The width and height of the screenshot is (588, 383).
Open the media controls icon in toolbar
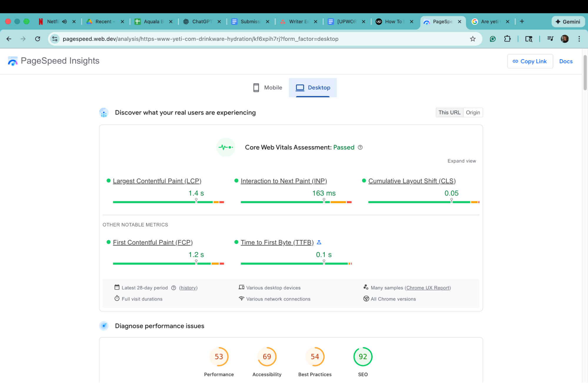coord(550,39)
